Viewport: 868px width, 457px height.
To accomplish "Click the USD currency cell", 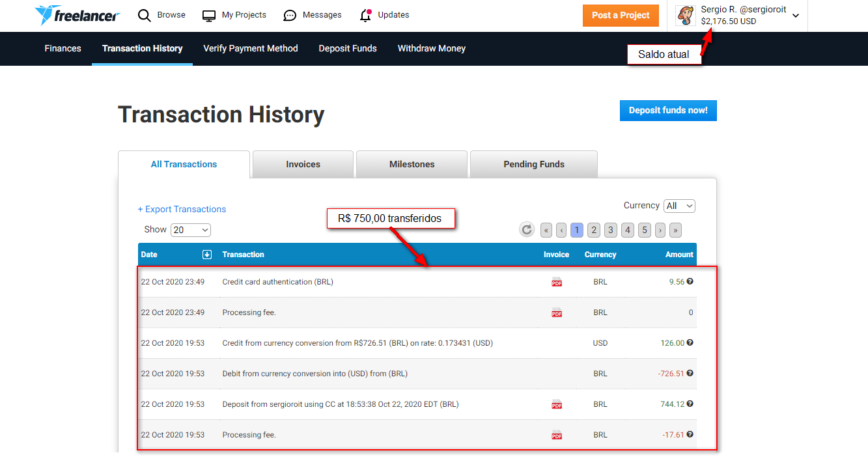I will (600, 343).
